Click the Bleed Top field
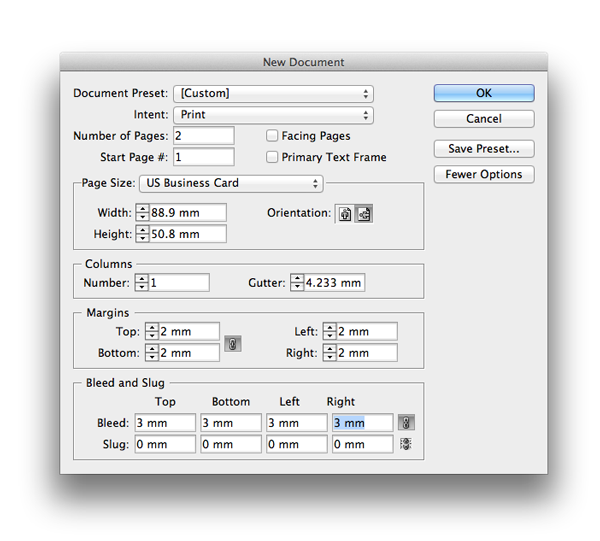 165,423
